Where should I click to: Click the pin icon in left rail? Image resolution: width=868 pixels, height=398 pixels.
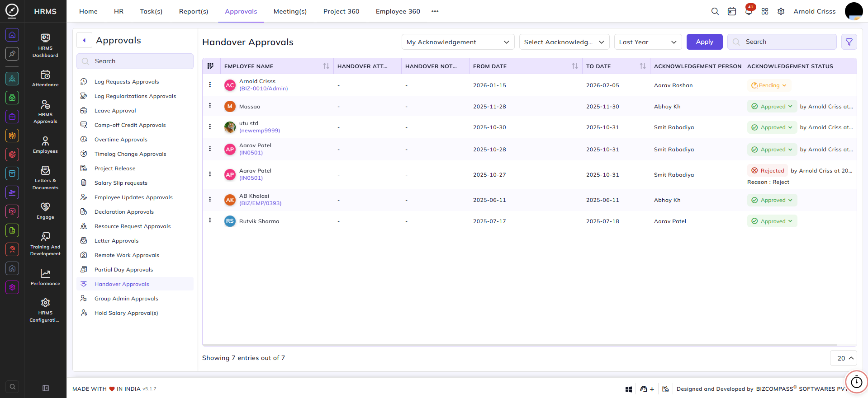tap(12, 54)
